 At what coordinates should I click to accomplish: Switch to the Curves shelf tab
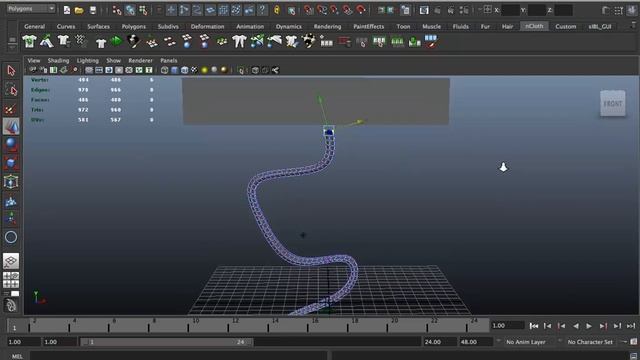click(x=66, y=26)
